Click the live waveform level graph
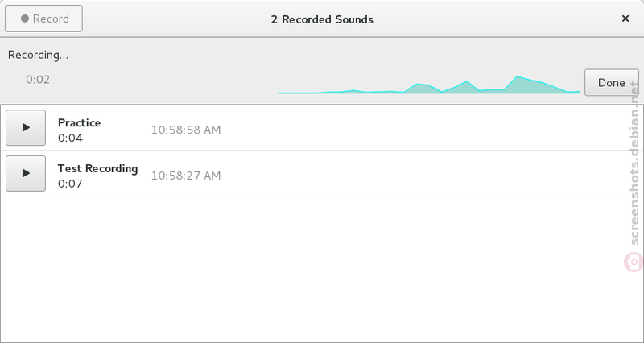Viewport: 644px width, 343px height. [428, 85]
